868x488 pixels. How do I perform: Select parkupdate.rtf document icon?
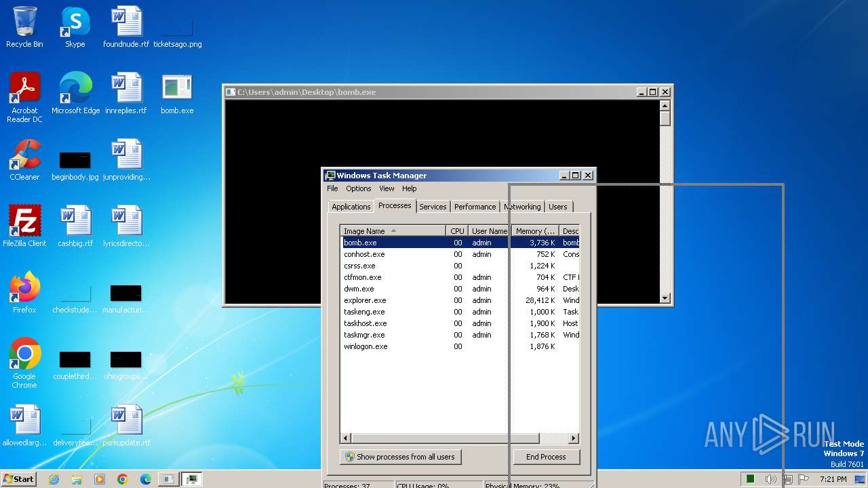pyautogui.click(x=126, y=426)
